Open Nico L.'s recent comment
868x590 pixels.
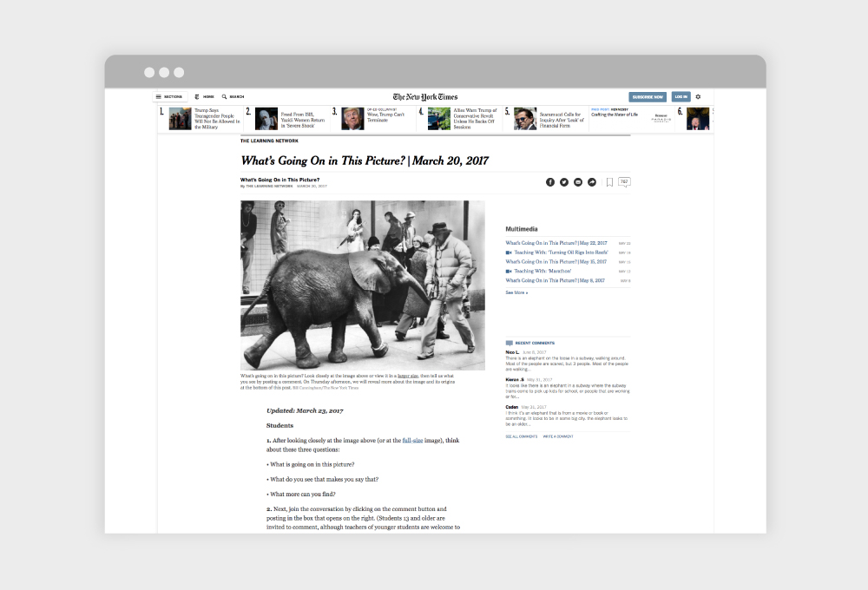(568, 361)
